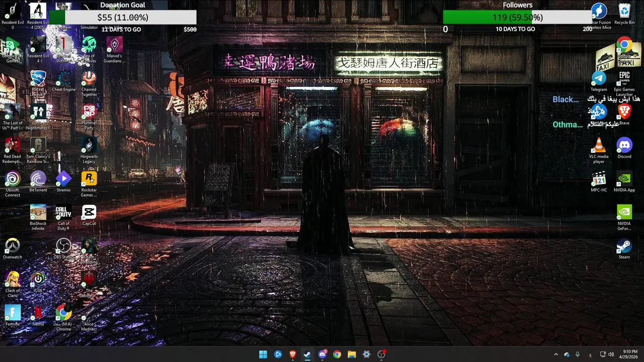The image size is (644, 362).
Task: Select the MPC-HC desktop icon
Action: (x=599, y=182)
